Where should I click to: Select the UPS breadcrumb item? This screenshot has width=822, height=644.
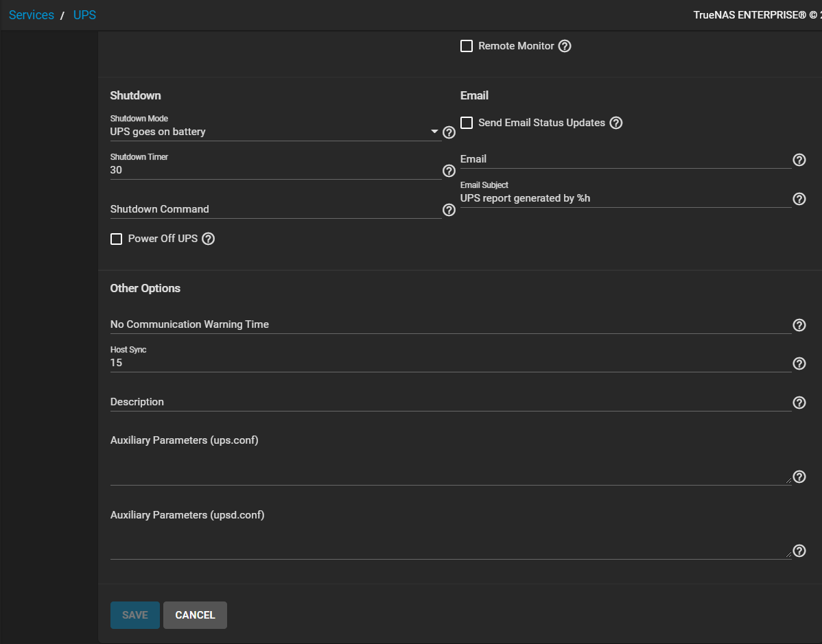click(84, 14)
